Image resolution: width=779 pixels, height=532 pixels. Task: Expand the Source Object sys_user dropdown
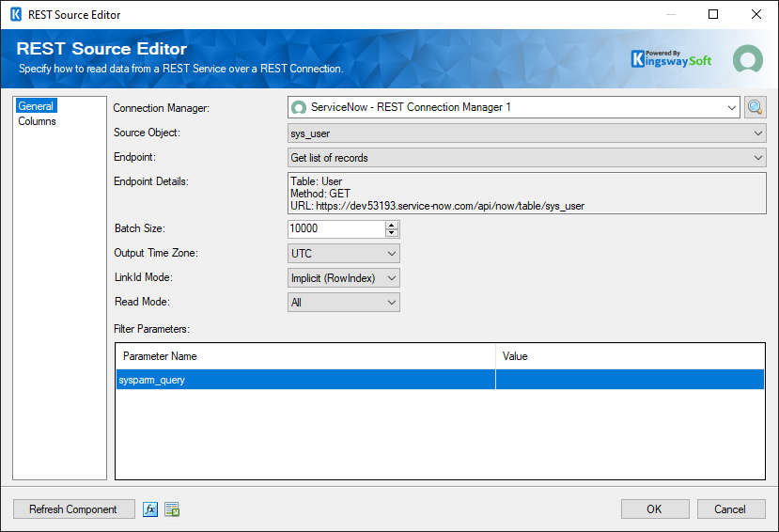tap(526, 133)
